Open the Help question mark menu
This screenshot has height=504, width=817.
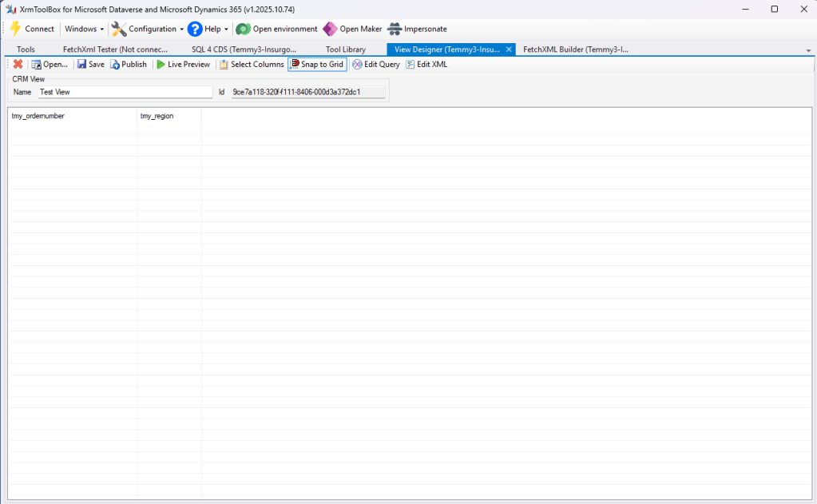(x=208, y=29)
